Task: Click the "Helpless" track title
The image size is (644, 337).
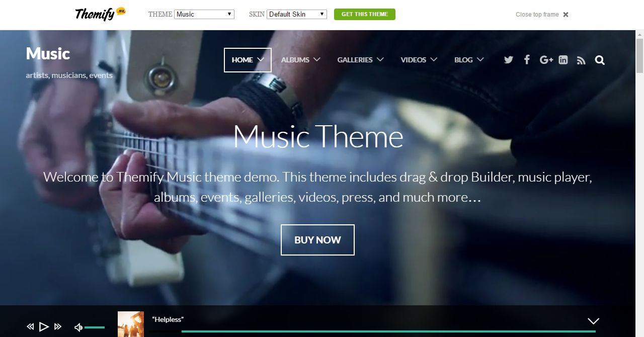Action: click(x=168, y=319)
